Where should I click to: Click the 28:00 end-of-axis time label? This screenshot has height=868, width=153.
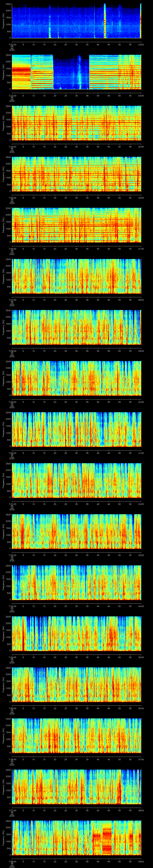coord(141,300)
